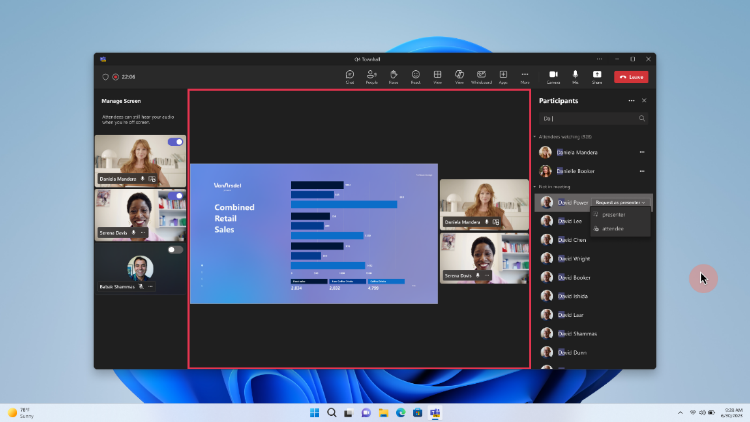Open More options for Daniela Mandera participant
This screenshot has height=422, width=750.
pos(641,153)
